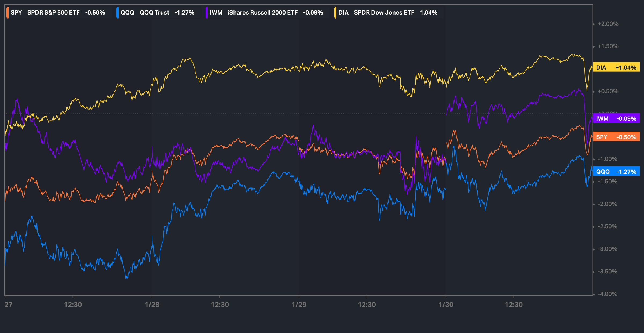Select QQQ Trust legend name
This screenshot has height=333, width=644.
point(154,13)
